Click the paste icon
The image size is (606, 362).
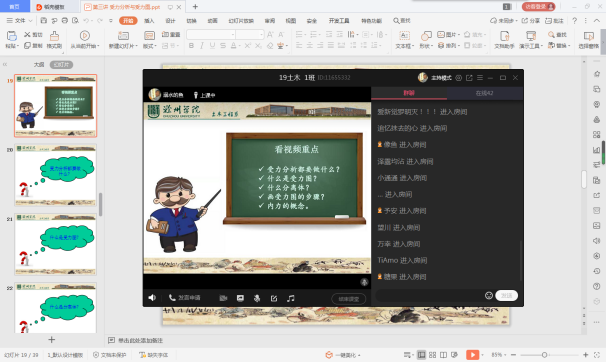pyautogui.click(x=12, y=36)
